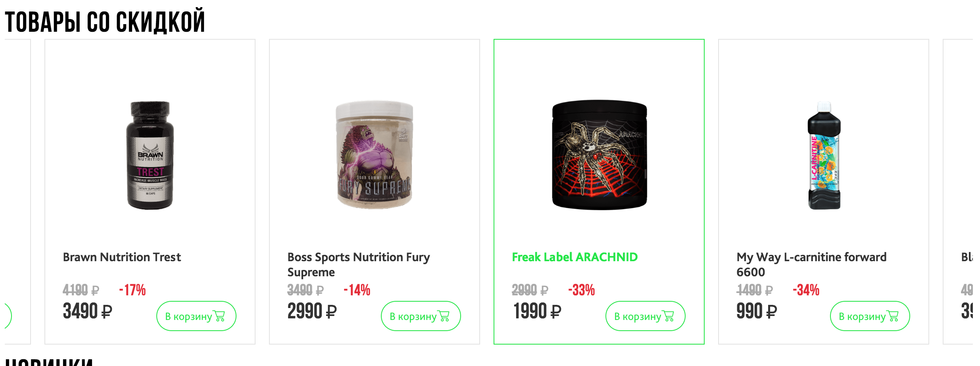The height and width of the screenshot is (366, 980).
Task: Click the 3490 ₽ Brawn Trest price
Action: pos(87,311)
